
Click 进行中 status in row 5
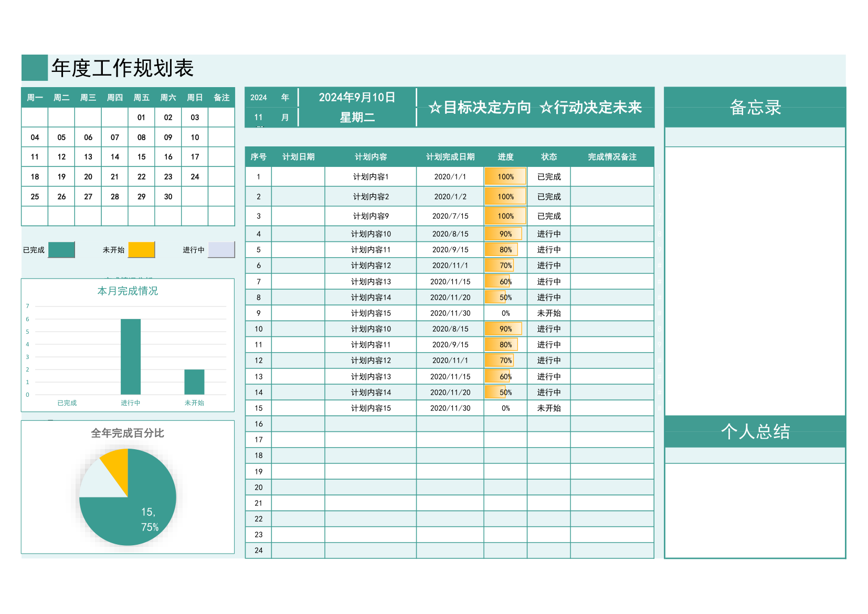tap(549, 250)
